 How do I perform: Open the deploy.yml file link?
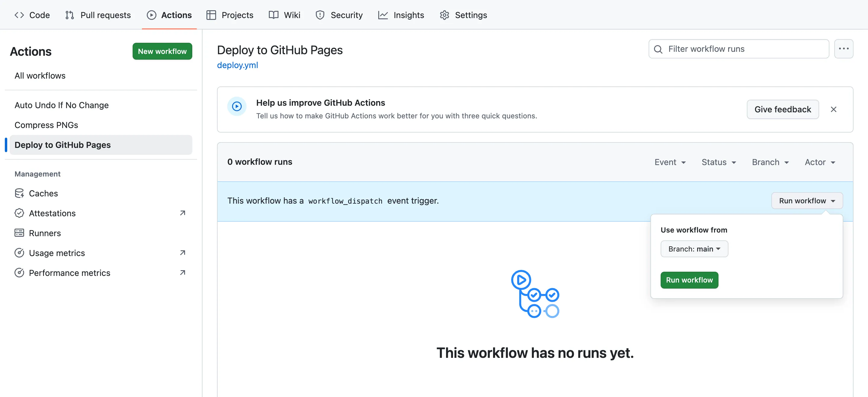coord(237,65)
